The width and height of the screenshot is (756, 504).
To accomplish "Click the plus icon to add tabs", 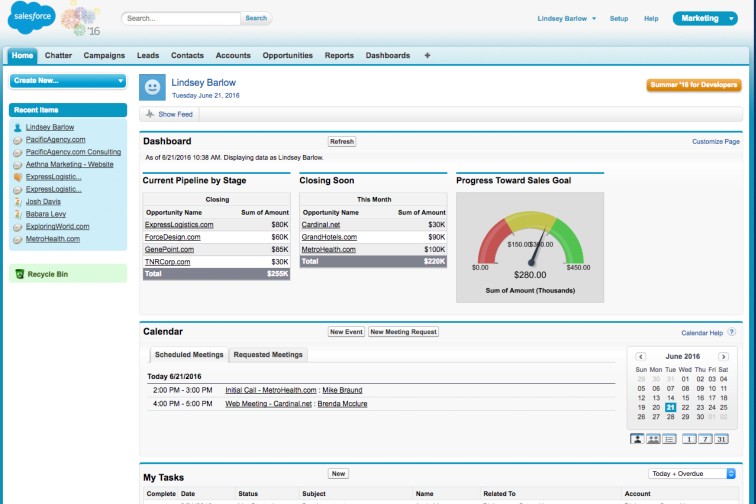I will [427, 55].
